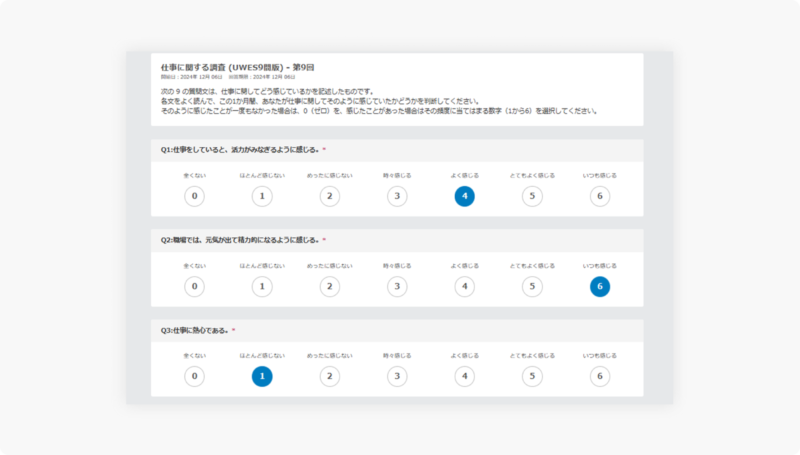Click the よく感じる label in Q3

[464, 356]
